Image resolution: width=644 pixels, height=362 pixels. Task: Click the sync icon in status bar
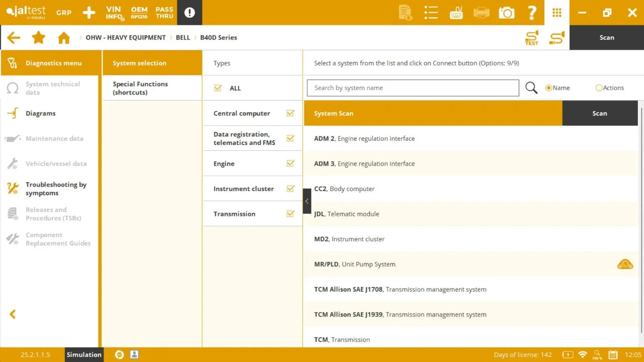pyautogui.click(x=119, y=354)
